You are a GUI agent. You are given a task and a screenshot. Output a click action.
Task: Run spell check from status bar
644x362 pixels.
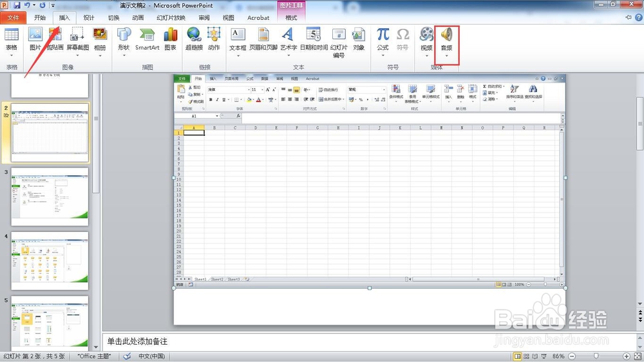128,356
